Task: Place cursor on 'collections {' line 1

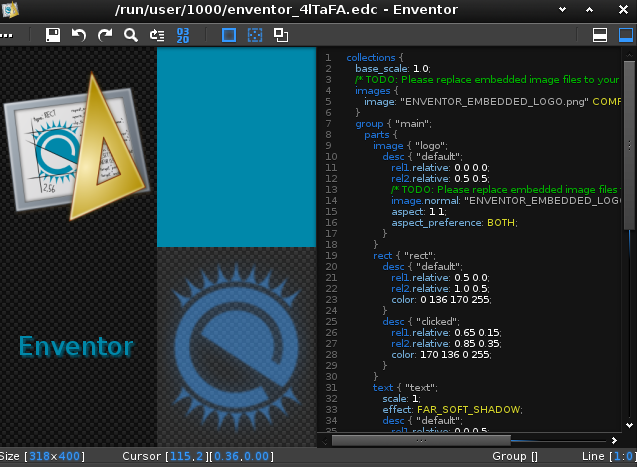Action: tap(375, 58)
